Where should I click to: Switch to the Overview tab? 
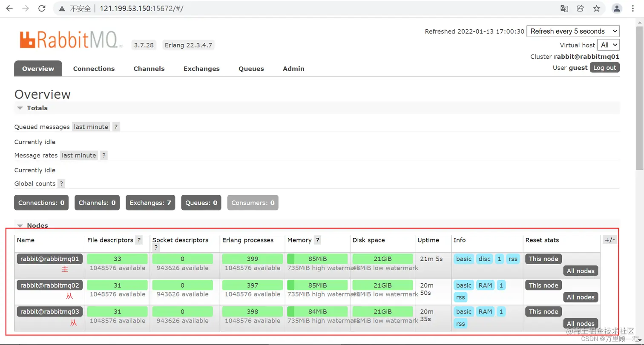(x=38, y=68)
